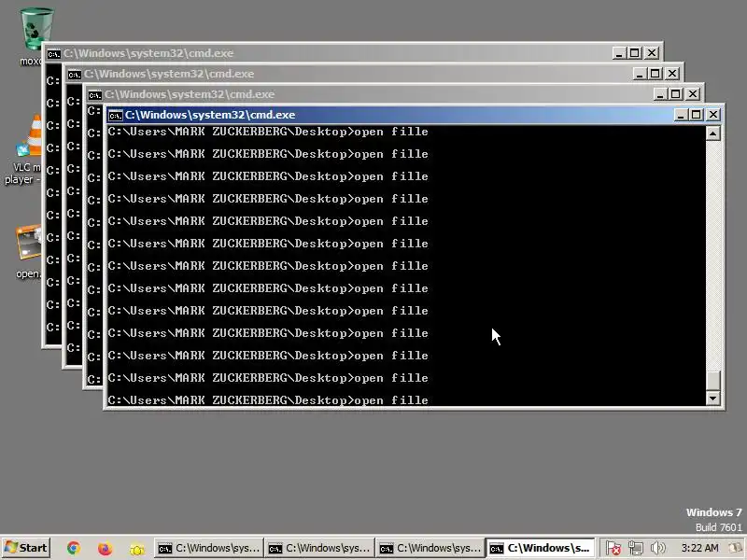Open the front cmd window's system menu icon
Viewport: 747px width, 560px height.
coord(115,115)
